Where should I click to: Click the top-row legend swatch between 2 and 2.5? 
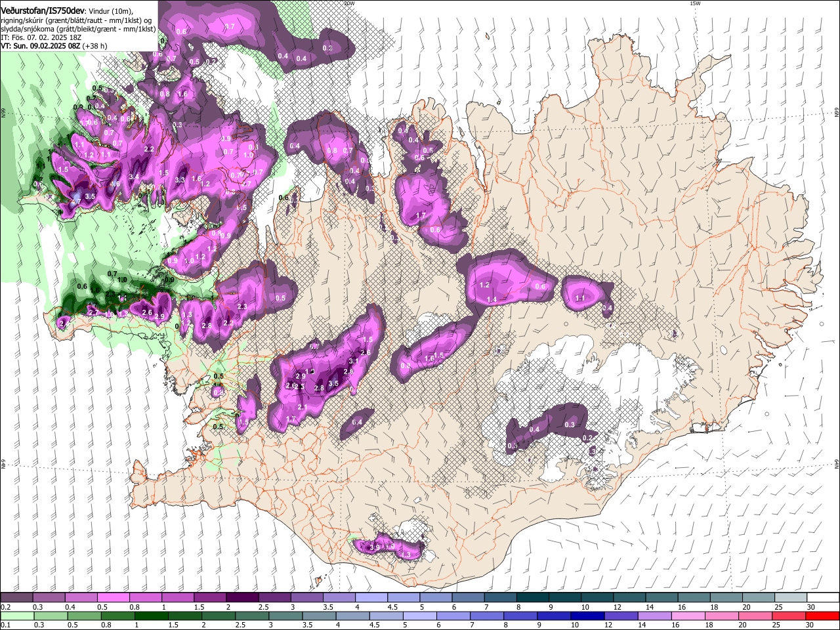pyautogui.click(x=242, y=598)
